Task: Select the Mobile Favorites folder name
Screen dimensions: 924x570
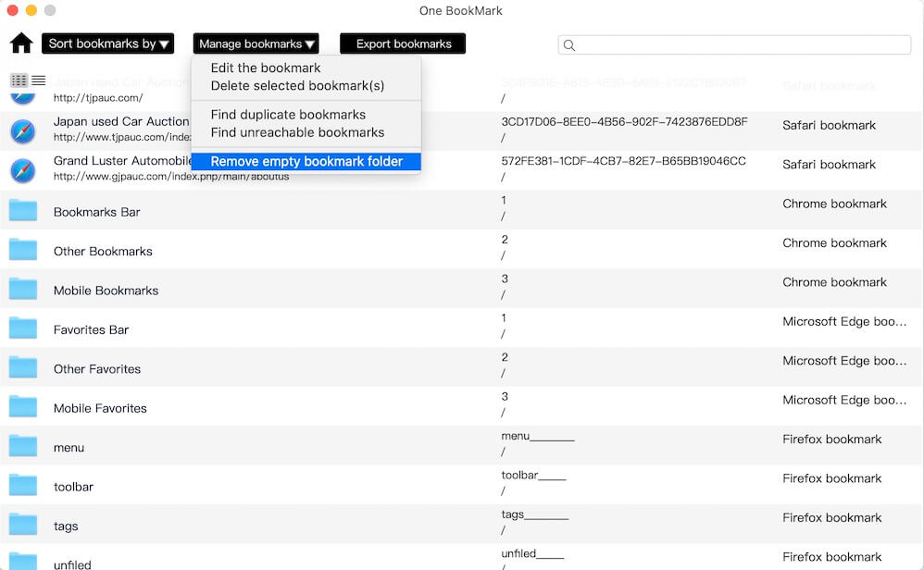Action: click(100, 408)
